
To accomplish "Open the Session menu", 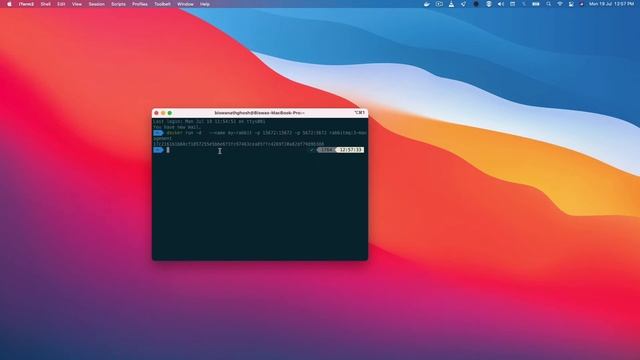I will [97, 4].
